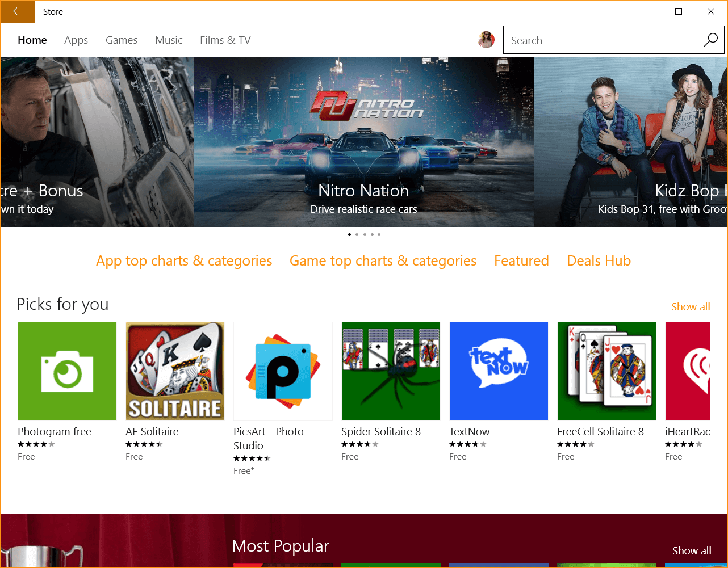Open the Spectre bonus banner on left
This screenshot has height=568, width=728.
click(97, 142)
